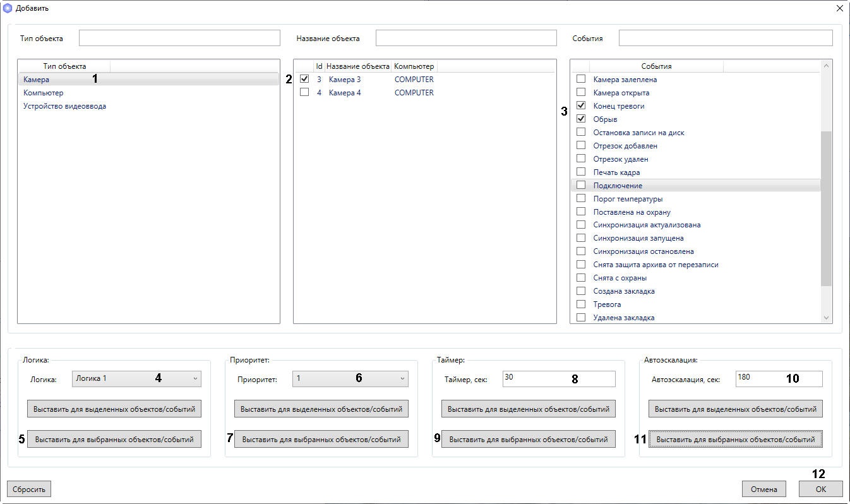Check the Камера 4 checkbox
The width and height of the screenshot is (850, 504).
pyautogui.click(x=304, y=92)
